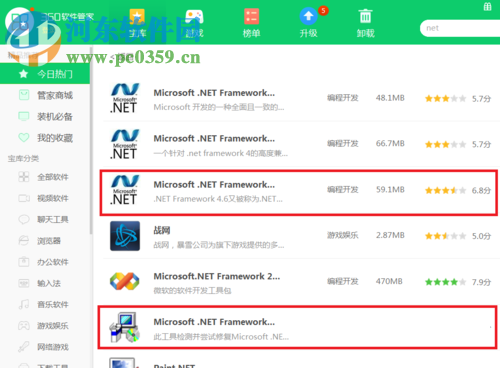This screenshot has height=368, width=500.
Task: Click the camera icon beside 视频软件
Action: point(24,198)
